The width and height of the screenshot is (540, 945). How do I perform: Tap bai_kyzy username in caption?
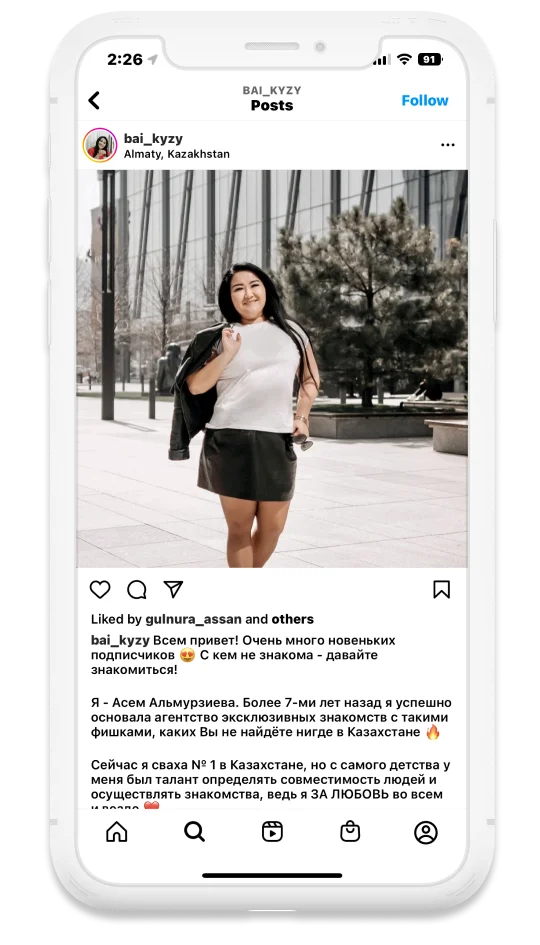[120, 641]
